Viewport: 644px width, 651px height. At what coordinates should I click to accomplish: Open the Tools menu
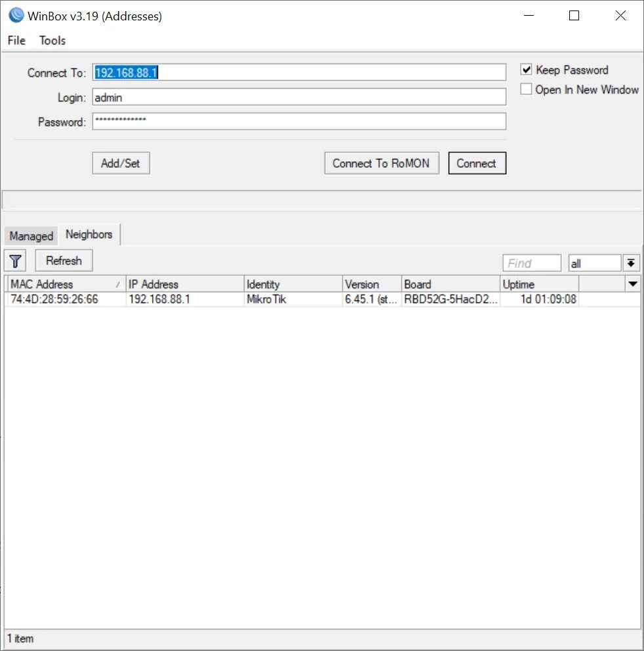52,40
